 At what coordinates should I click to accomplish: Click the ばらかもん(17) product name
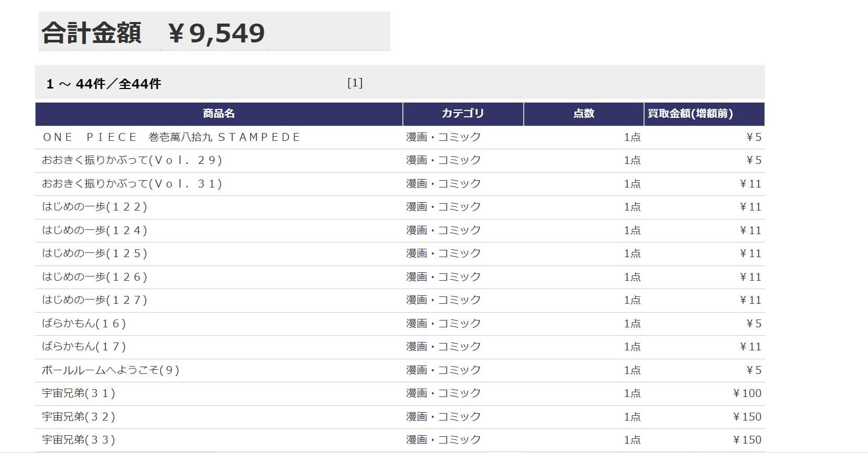coord(84,347)
